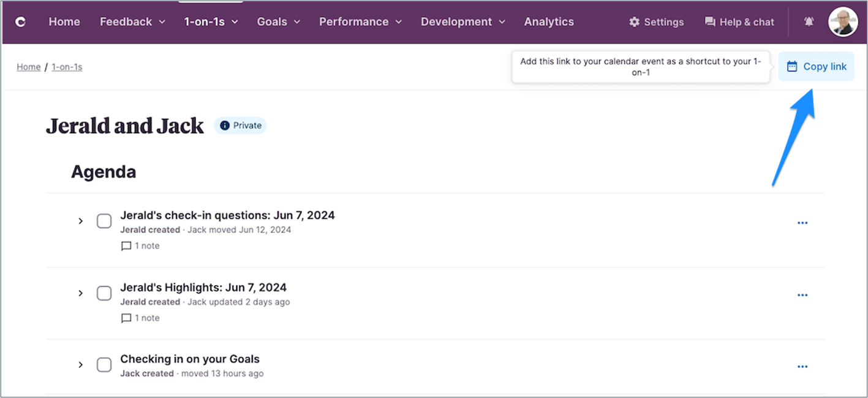This screenshot has width=868, height=398.
Task: Click the Culture Amp logo icon
Action: pos(20,22)
